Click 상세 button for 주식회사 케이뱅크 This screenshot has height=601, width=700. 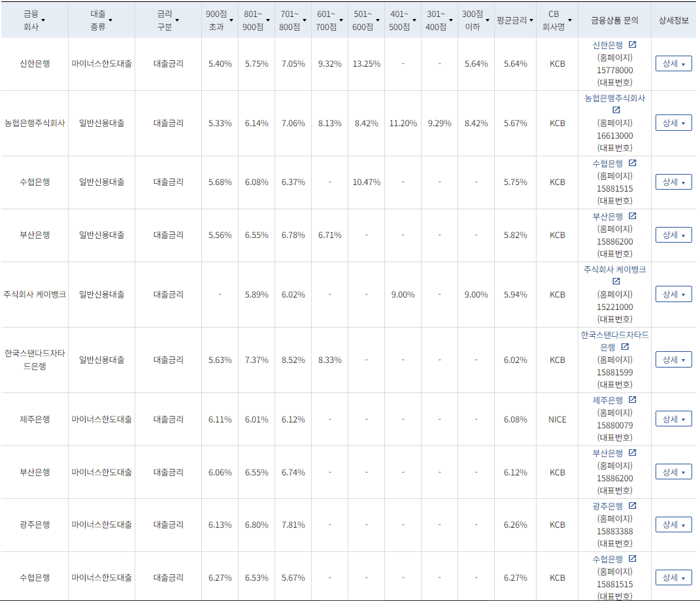[x=673, y=293]
